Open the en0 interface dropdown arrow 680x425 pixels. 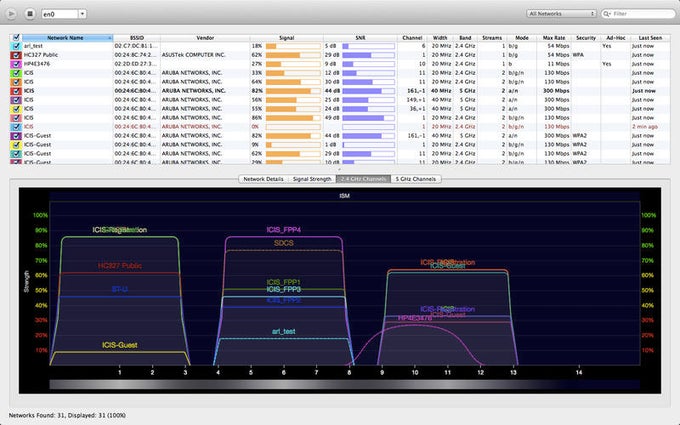tap(82, 14)
